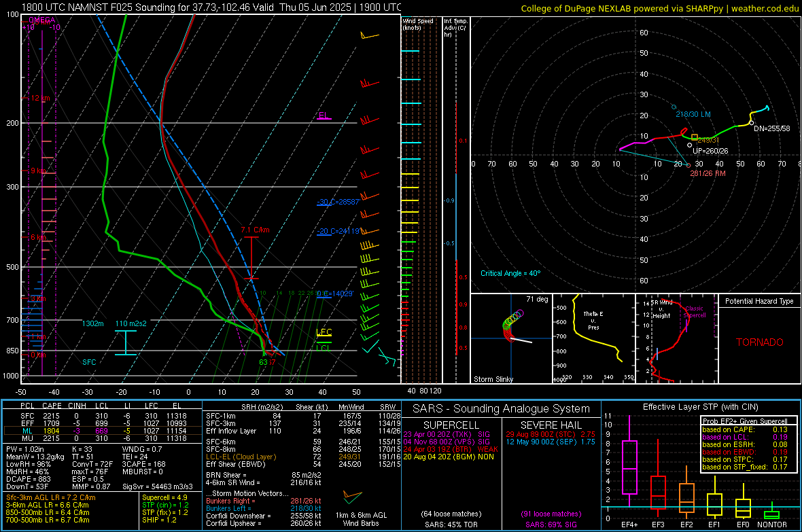Click the ConvT = 72F value
The image size is (802, 532).
point(92,465)
